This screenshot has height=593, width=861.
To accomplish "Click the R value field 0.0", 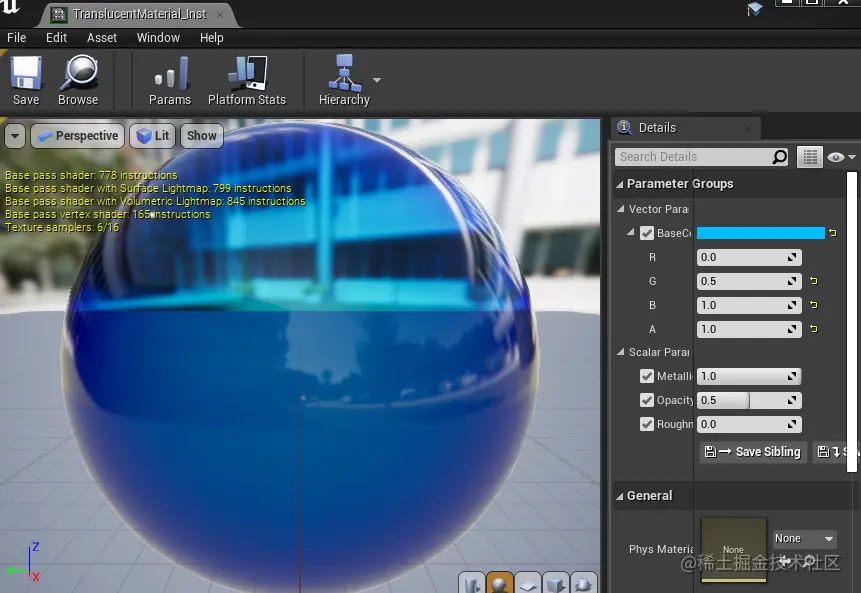I will point(749,257).
